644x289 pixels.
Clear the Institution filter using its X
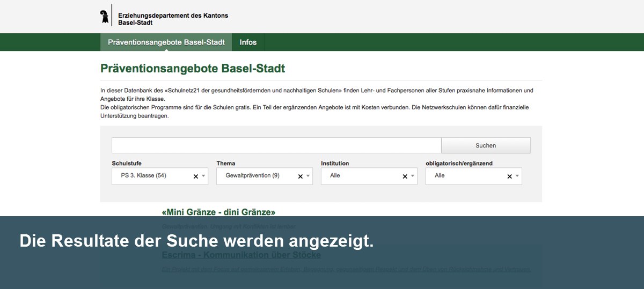405,176
